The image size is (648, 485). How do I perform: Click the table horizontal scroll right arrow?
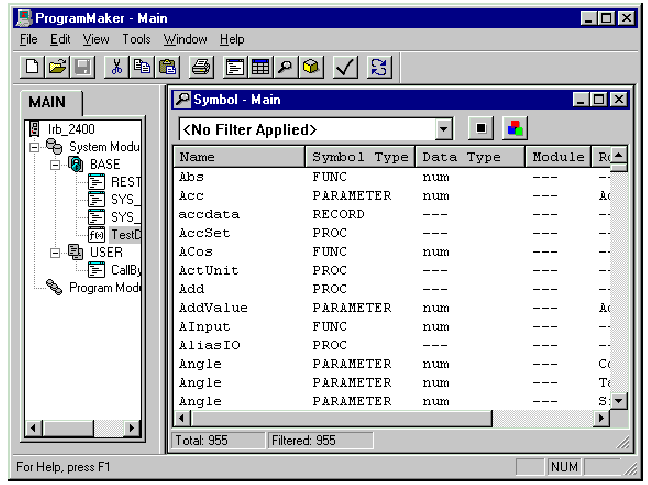[601, 418]
